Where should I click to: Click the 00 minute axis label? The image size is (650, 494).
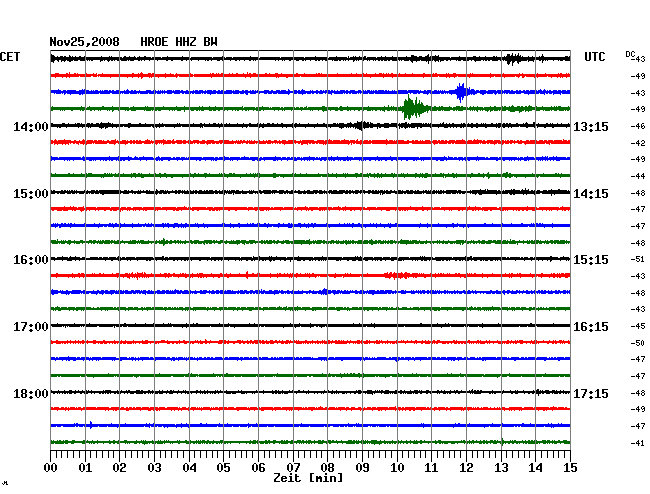[x=51, y=468]
